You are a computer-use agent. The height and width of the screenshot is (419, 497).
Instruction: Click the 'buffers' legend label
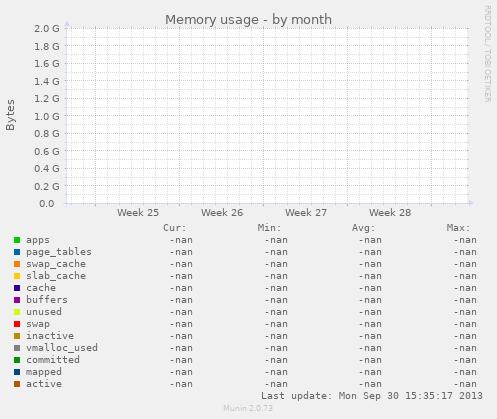tap(47, 300)
